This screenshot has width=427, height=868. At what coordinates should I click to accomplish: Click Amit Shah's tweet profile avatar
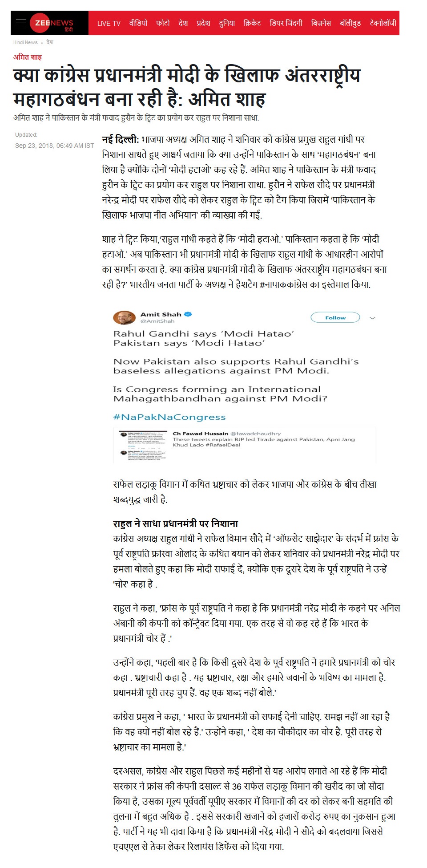tap(124, 317)
